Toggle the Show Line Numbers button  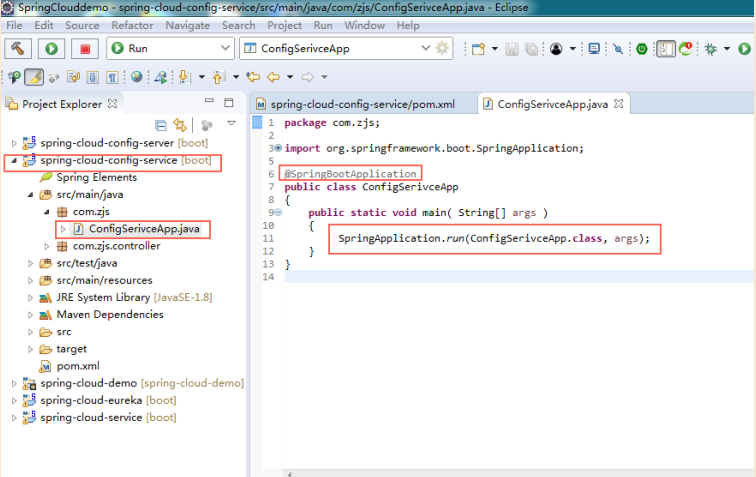[666, 49]
